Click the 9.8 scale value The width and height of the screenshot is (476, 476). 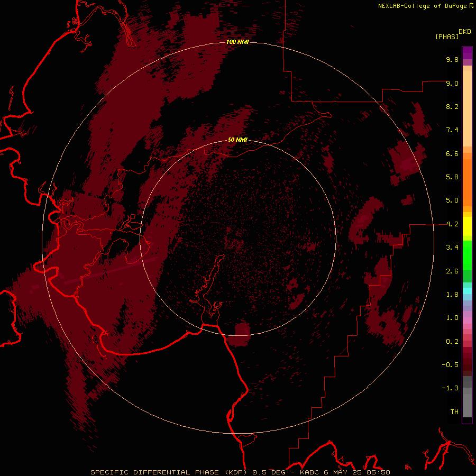(x=452, y=59)
